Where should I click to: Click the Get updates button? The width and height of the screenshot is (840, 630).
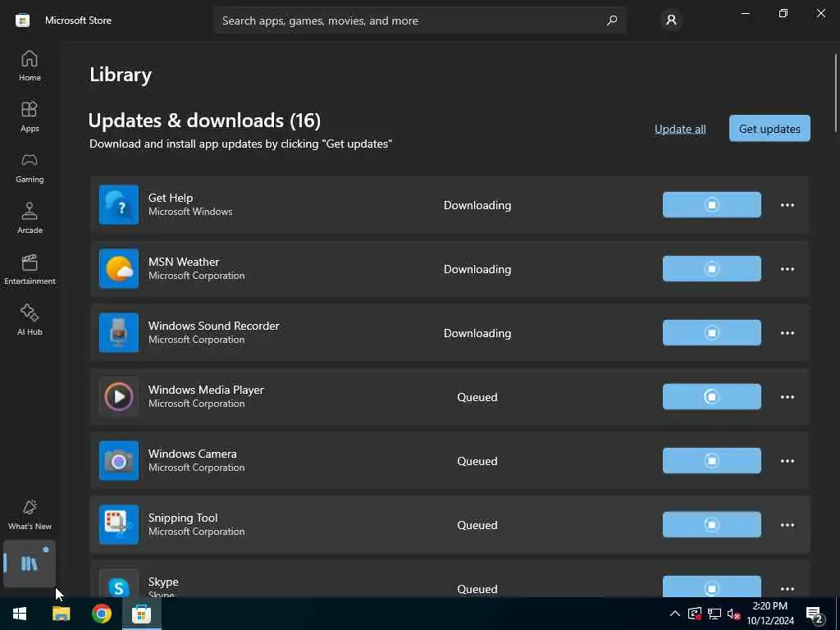click(x=769, y=129)
